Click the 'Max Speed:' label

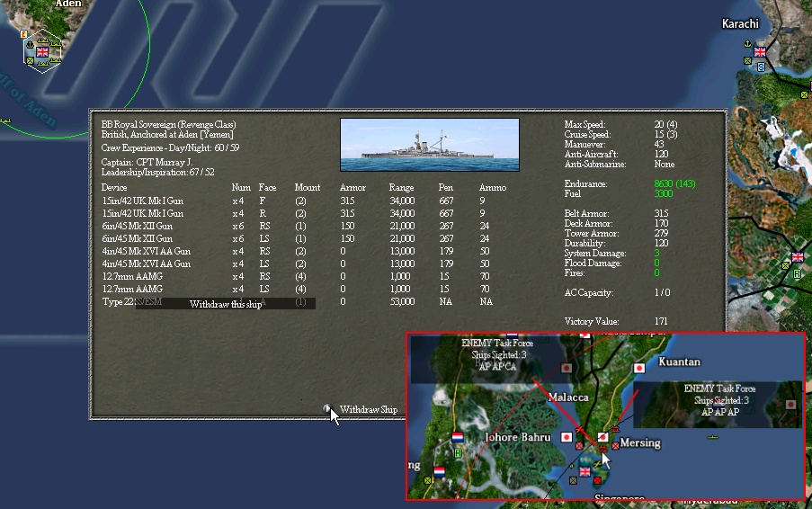coord(584,124)
